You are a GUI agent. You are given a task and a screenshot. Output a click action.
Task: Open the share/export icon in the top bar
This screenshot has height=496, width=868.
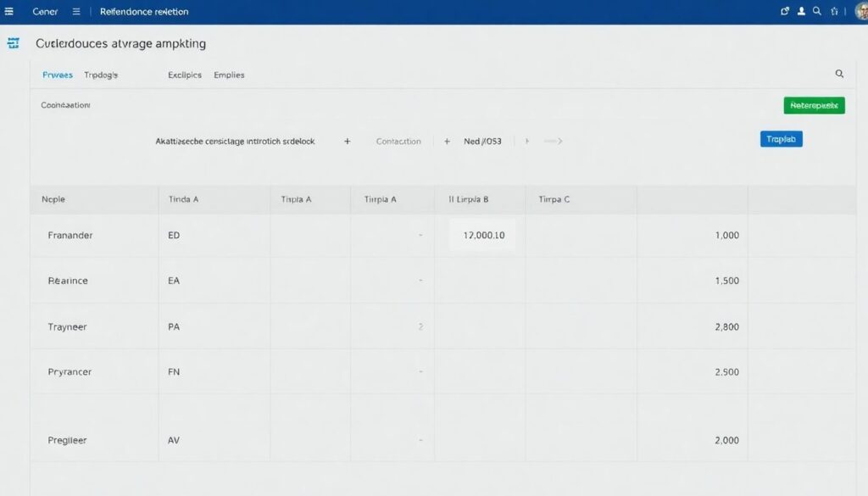pyautogui.click(x=784, y=12)
